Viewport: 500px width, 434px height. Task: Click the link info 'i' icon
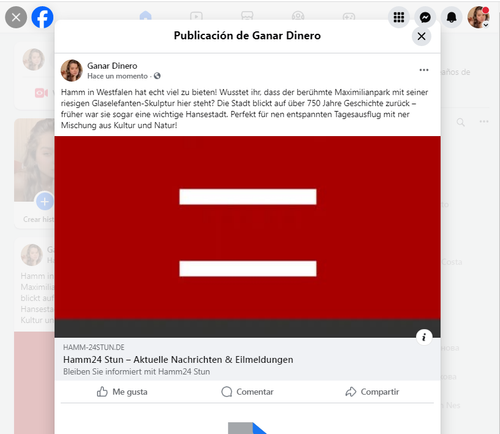424,337
